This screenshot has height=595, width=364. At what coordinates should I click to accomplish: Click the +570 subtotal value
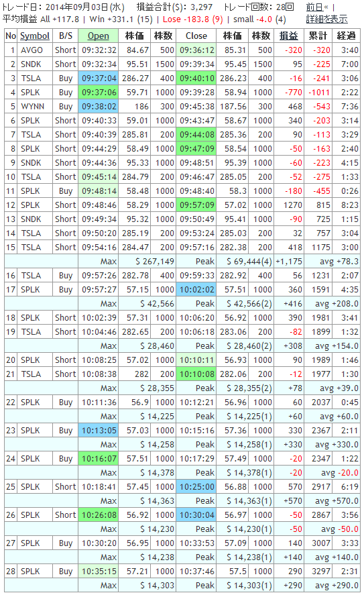(x=293, y=501)
